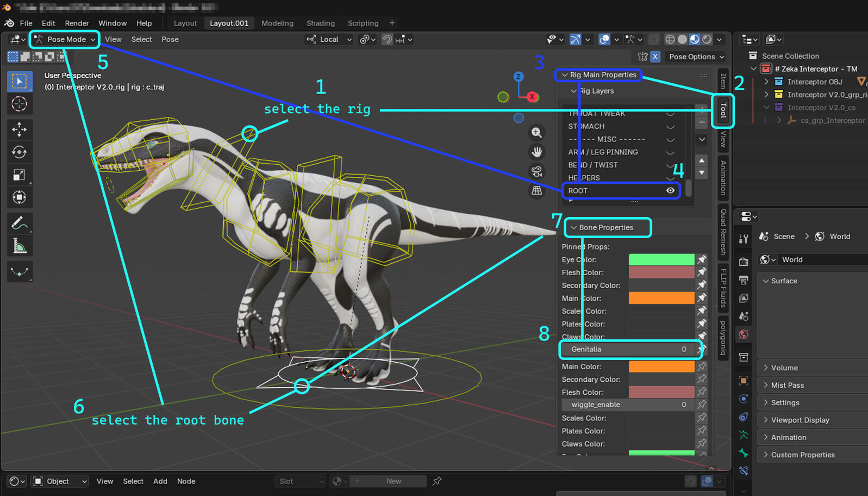Click the orange Main Color swatch

click(661, 298)
